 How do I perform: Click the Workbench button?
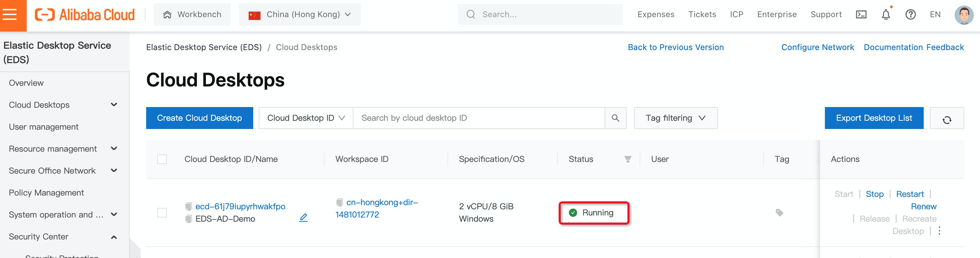tap(192, 14)
